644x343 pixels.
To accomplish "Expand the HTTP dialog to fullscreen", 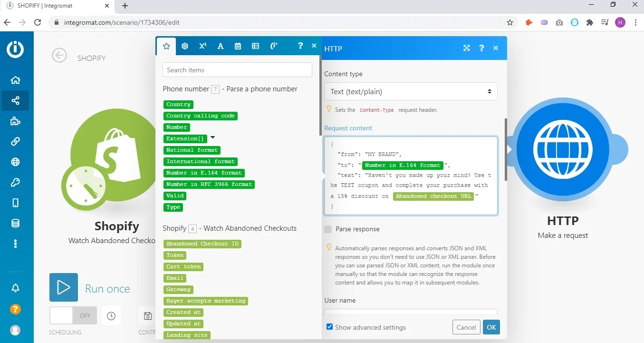I will pos(467,48).
